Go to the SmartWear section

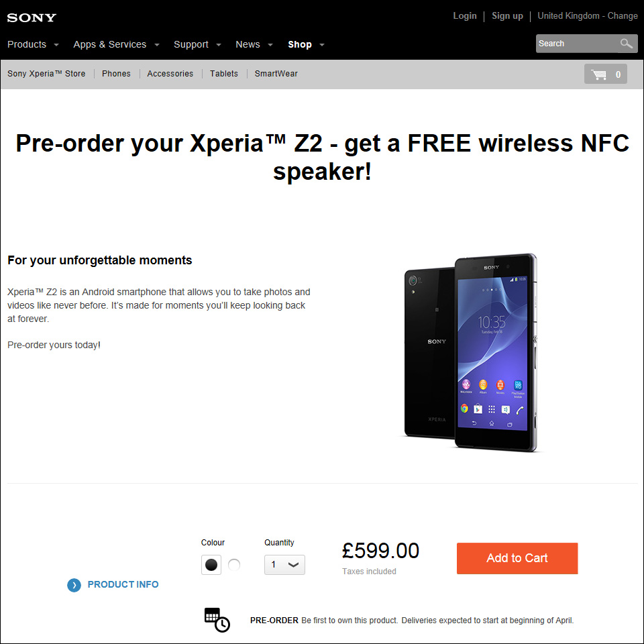pos(276,74)
